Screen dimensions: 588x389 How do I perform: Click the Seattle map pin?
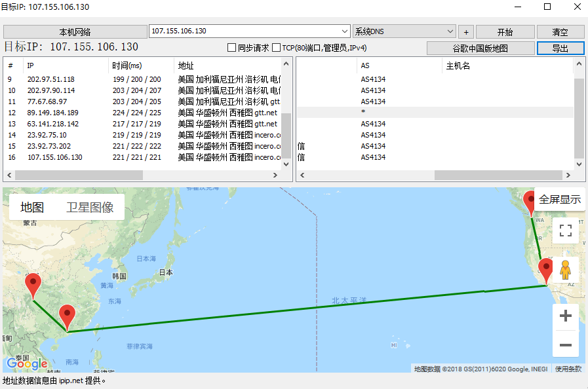(x=530, y=203)
